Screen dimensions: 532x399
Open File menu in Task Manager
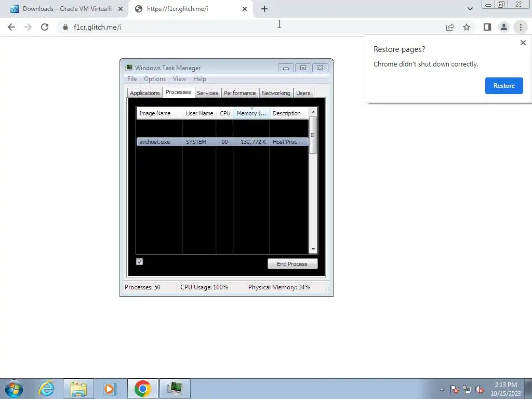click(x=132, y=79)
